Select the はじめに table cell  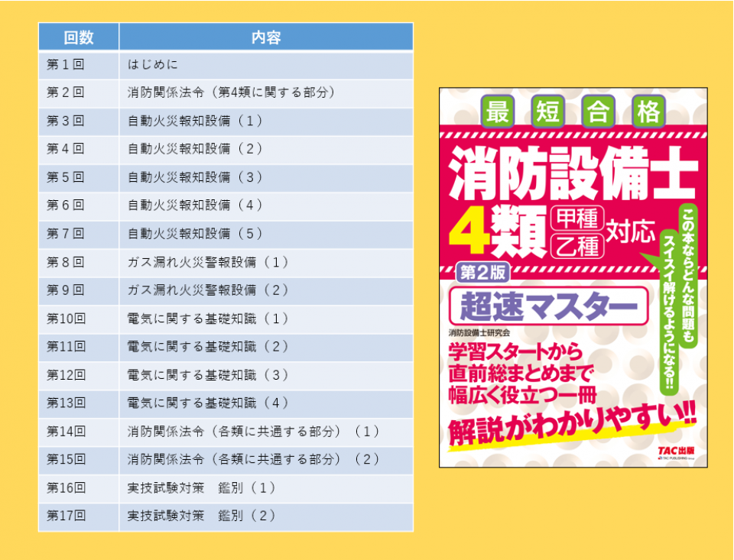153,65
